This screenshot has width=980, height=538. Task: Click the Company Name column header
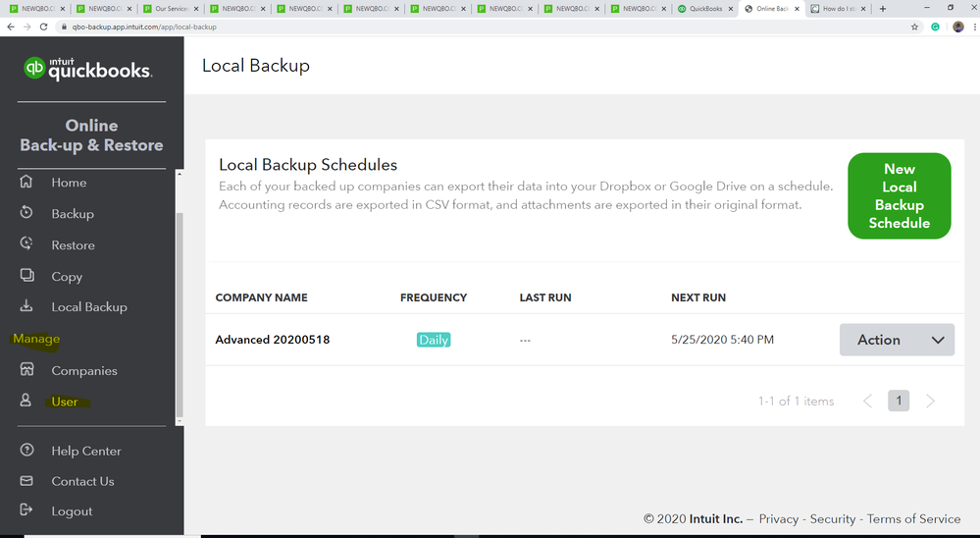pos(261,297)
